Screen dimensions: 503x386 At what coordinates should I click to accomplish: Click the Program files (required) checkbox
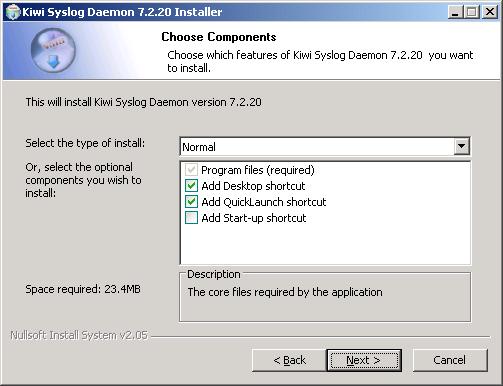(x=191, y=170)
